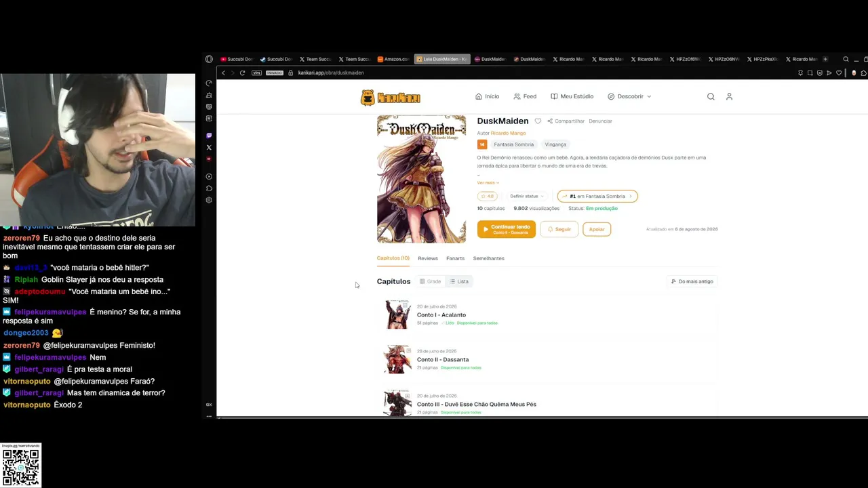Click the QR code in the stream overlay
This screenshot has width=868, height=488.
point(21,466)
